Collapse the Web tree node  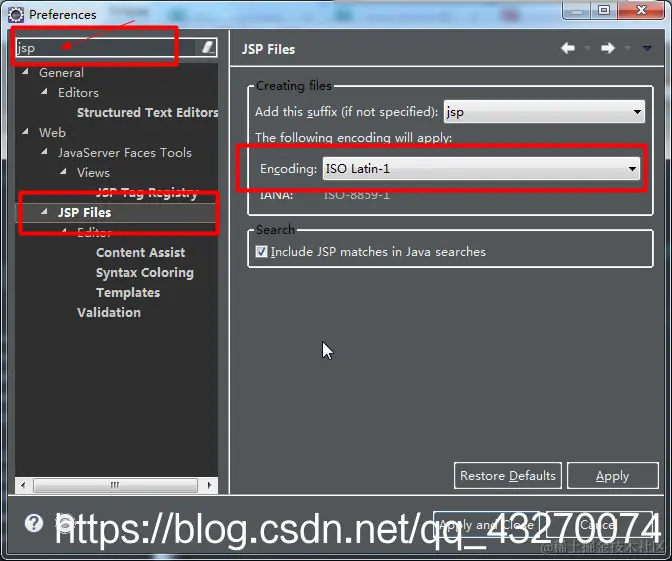coord(26,131)
